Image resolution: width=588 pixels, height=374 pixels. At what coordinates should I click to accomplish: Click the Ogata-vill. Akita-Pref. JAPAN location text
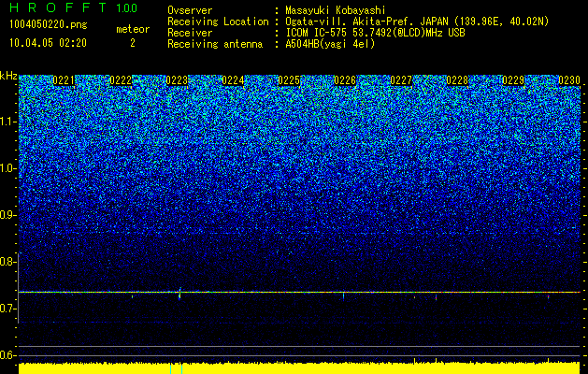coord(417,22)
